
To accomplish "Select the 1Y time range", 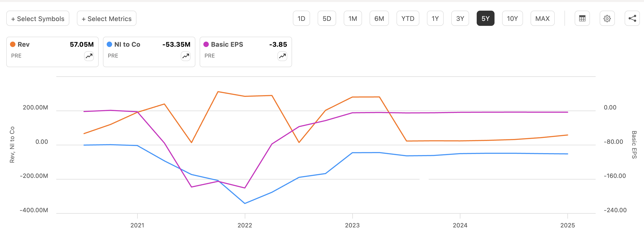I will coord(435,18).
